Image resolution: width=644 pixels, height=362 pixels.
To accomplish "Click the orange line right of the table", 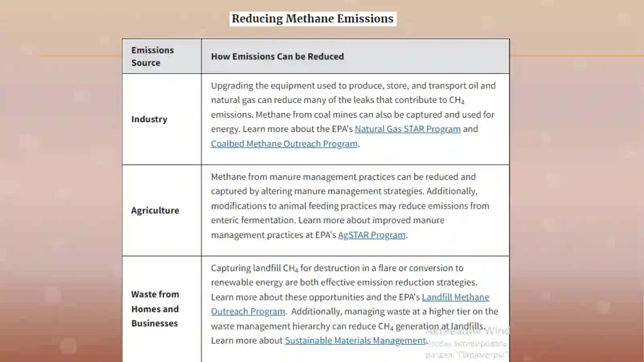I will (577, 56).
